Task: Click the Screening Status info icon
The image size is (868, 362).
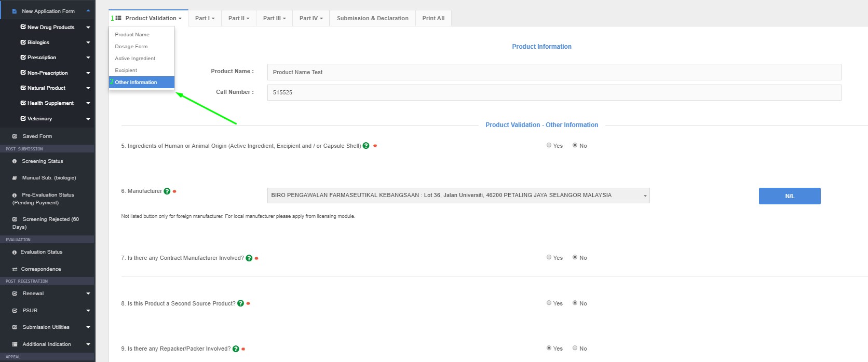Action: (15, 161)
